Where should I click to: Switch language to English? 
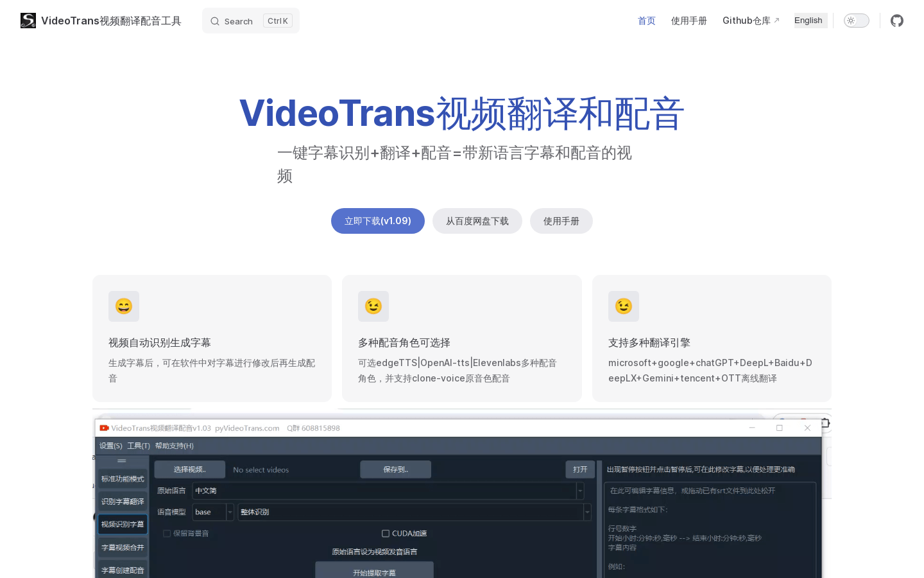pos(809,21)
